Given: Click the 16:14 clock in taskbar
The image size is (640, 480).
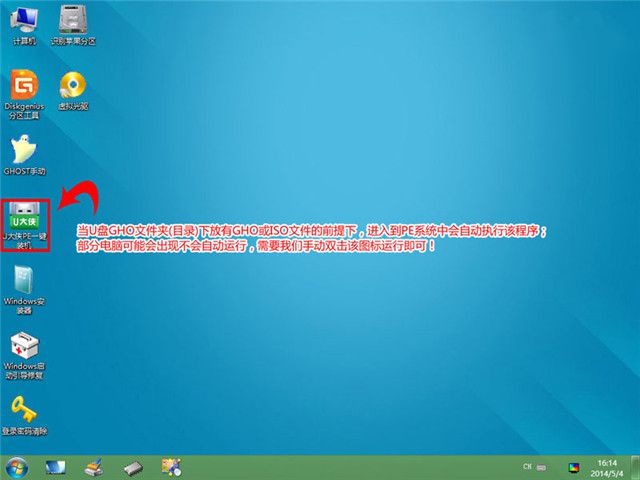Looking at the screenshot, I should click(x=607, y=467).
